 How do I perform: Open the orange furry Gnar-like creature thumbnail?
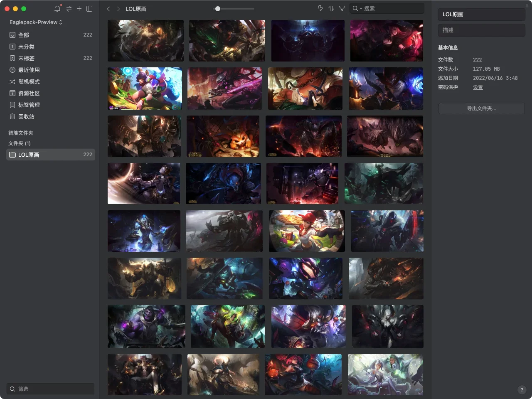223,136
